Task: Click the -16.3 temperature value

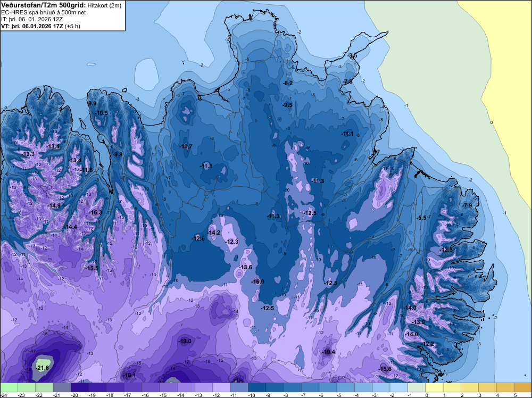Action: [x=95, y=212]
